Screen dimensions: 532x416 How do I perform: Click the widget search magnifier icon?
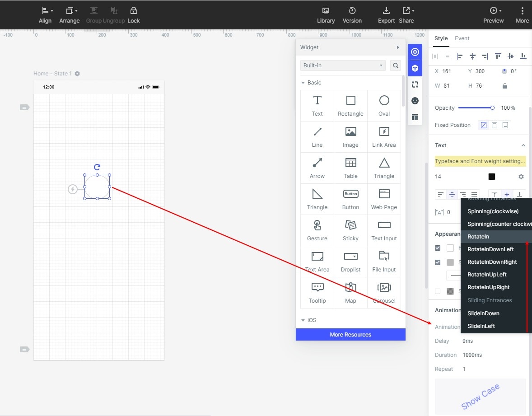point(395,65)
